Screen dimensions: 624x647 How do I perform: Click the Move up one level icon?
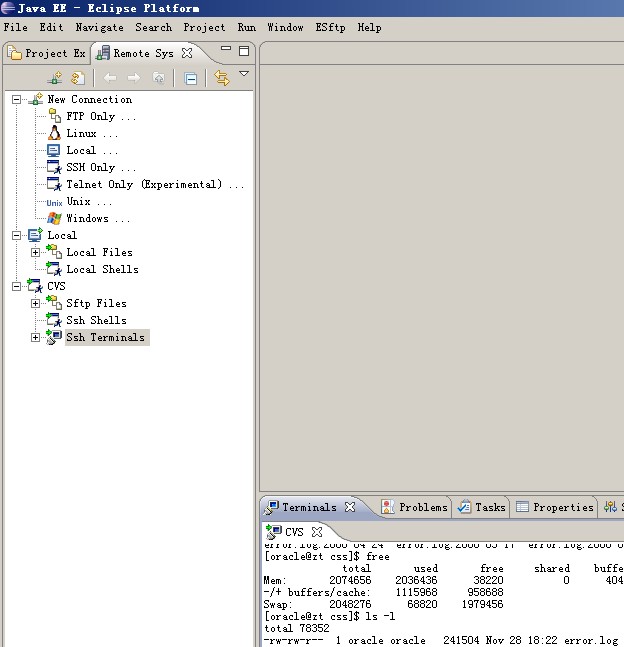coord(158,78)
